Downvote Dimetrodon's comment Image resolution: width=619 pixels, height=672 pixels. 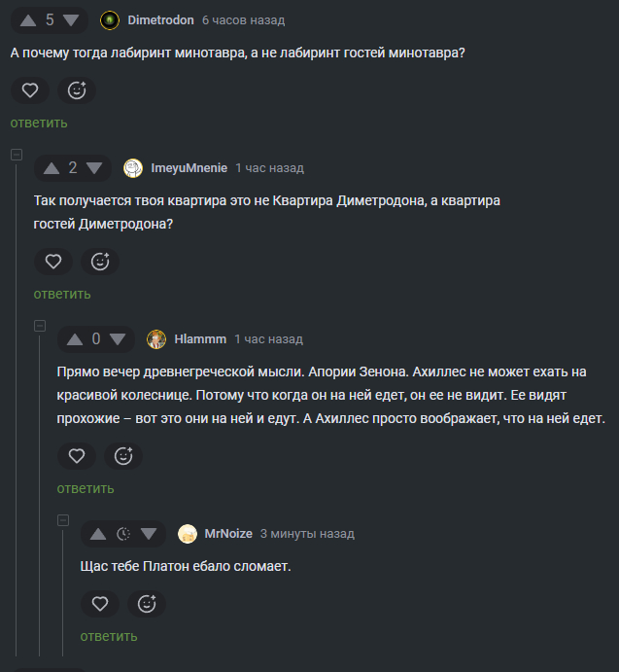[x=72, y=19]
